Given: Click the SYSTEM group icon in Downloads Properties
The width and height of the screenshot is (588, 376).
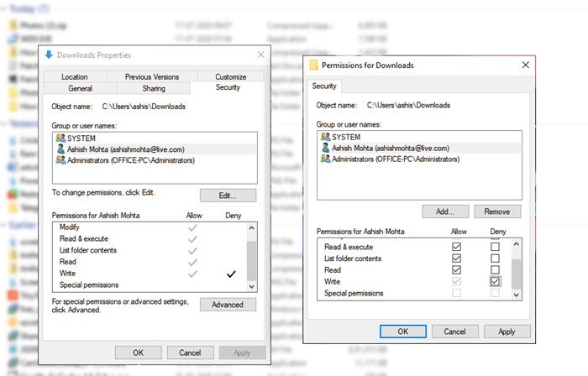Looking at the screenshot, I should (60, 137).
